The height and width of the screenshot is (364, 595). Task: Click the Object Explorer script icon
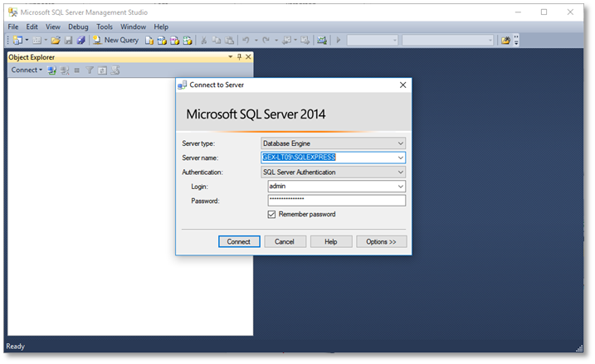[x=115, y=70]
